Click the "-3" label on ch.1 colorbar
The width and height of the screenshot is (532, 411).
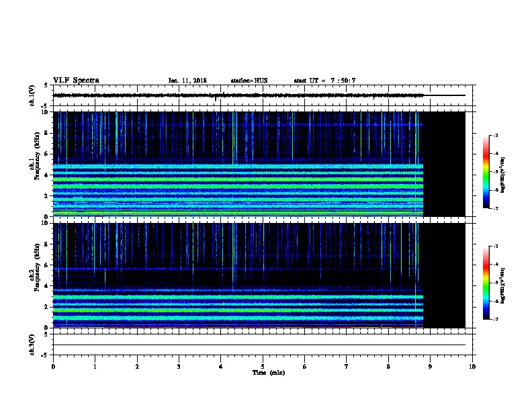(495, 136)
